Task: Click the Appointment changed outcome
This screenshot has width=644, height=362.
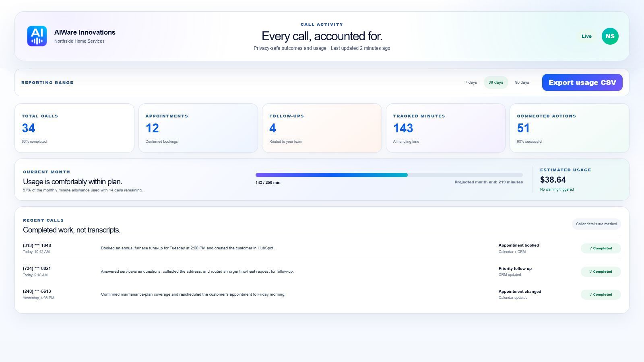Action: [x=520, y=292]
